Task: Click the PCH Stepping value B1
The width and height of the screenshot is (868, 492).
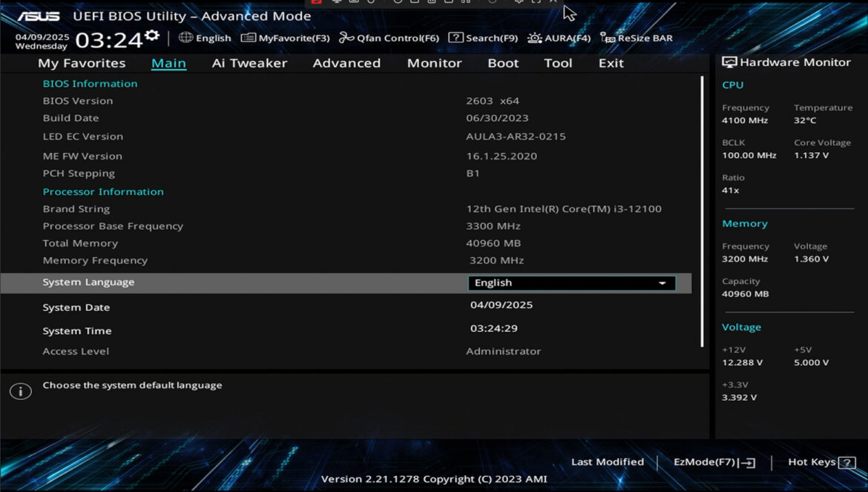Action: tap(473, 174)
